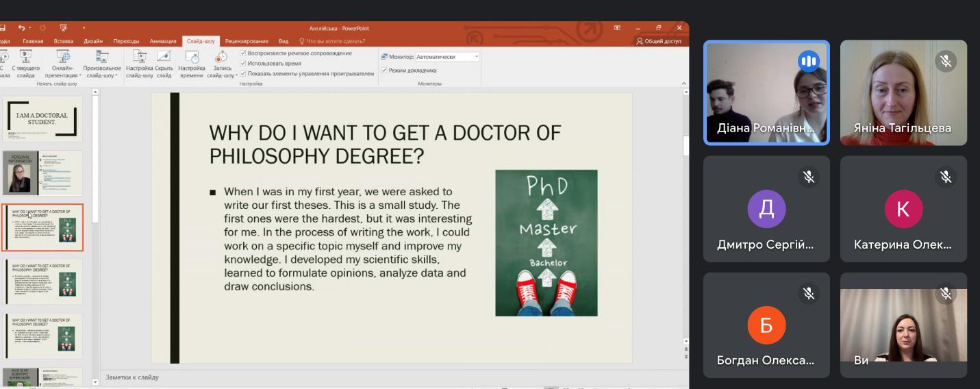Click the pink К avatar of Катерина
980x389 pixels.
(903, 209)
